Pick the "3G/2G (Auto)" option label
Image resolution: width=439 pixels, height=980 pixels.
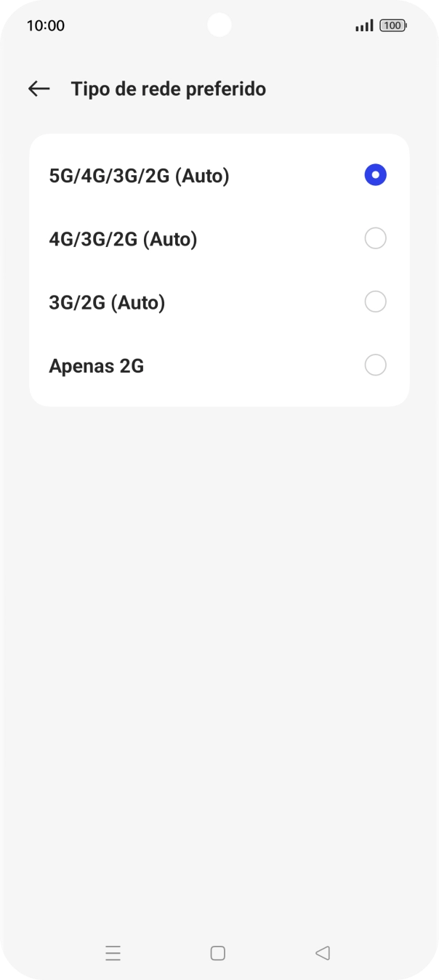point(107,301)
